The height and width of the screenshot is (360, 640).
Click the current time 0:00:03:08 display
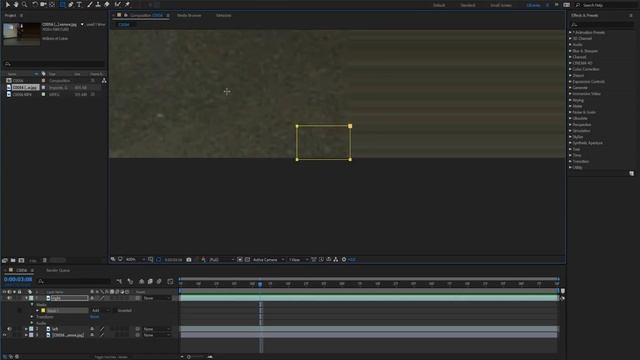pos(18,280)
